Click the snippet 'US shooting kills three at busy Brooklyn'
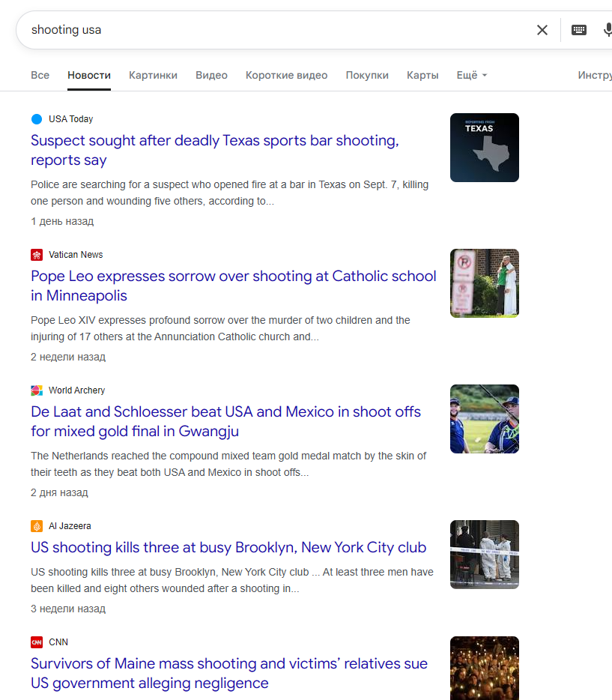Viewport: 612px width, 700px height. [232, 580]
